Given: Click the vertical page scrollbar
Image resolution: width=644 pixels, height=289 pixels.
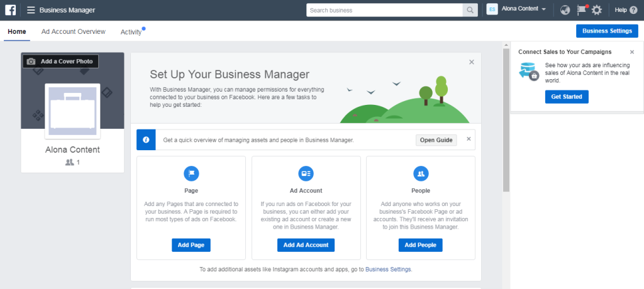Looking at the screenshot, I should click(x=506, y=165).
